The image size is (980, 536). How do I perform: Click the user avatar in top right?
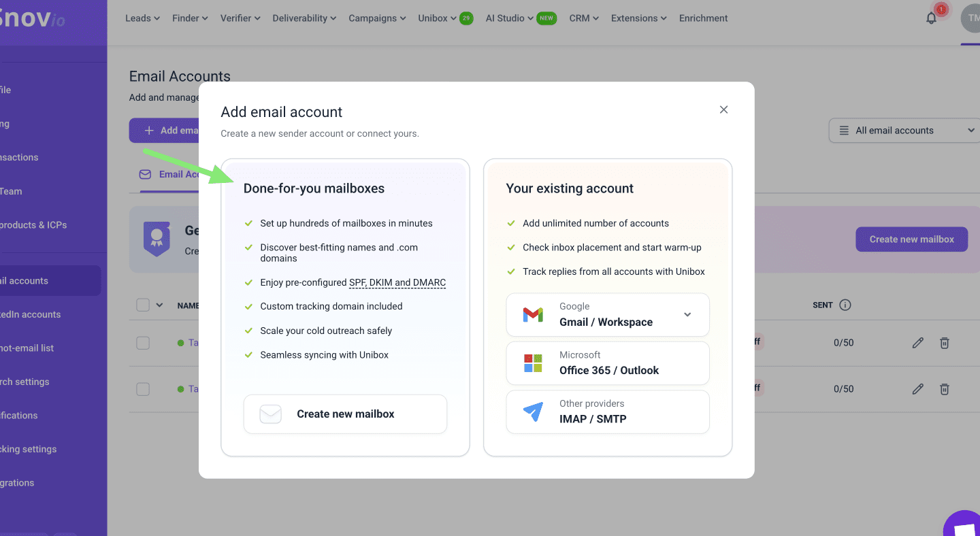tap(972, 18)
